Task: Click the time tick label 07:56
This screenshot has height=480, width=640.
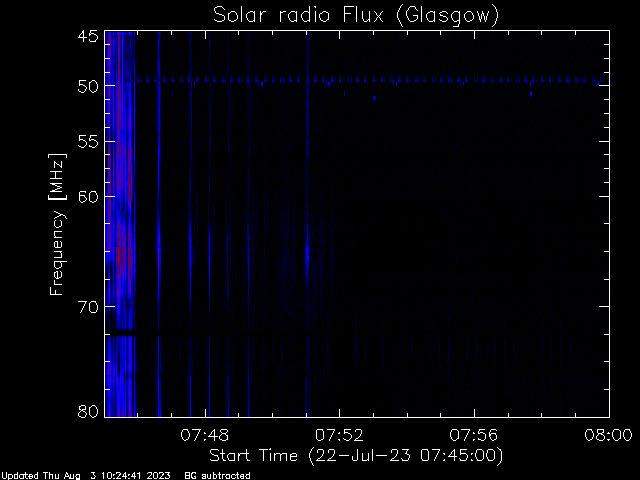Action: pyautogui.click(x=474, y=435)
